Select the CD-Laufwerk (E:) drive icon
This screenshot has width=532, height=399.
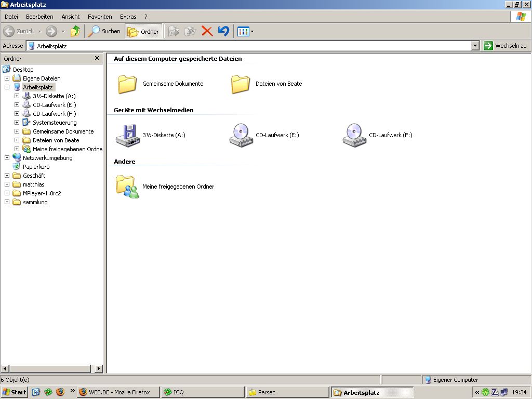241,135
